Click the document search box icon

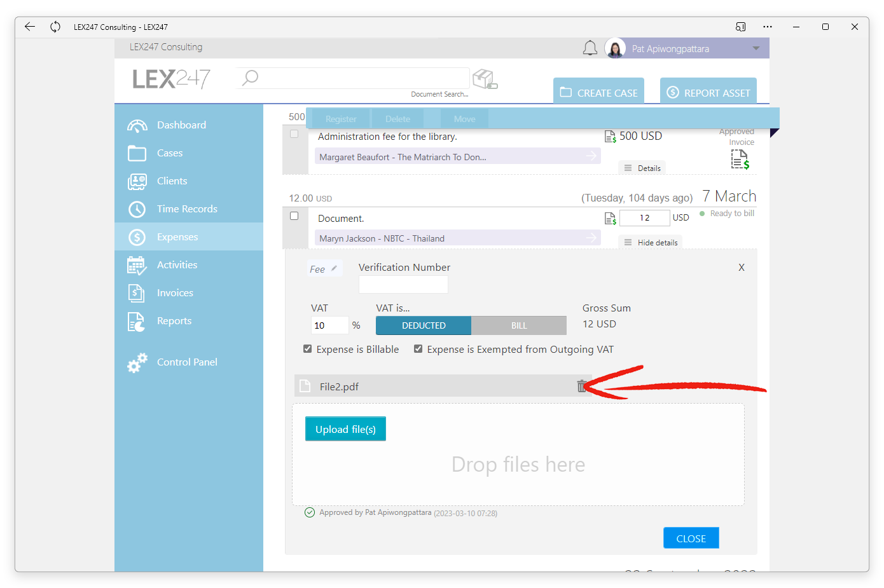click(x=485, y=79)
